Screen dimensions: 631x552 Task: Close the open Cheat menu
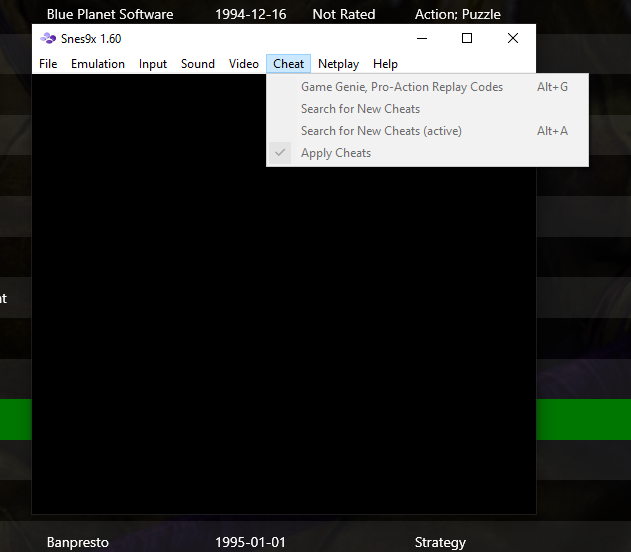(x=288, y=64)
